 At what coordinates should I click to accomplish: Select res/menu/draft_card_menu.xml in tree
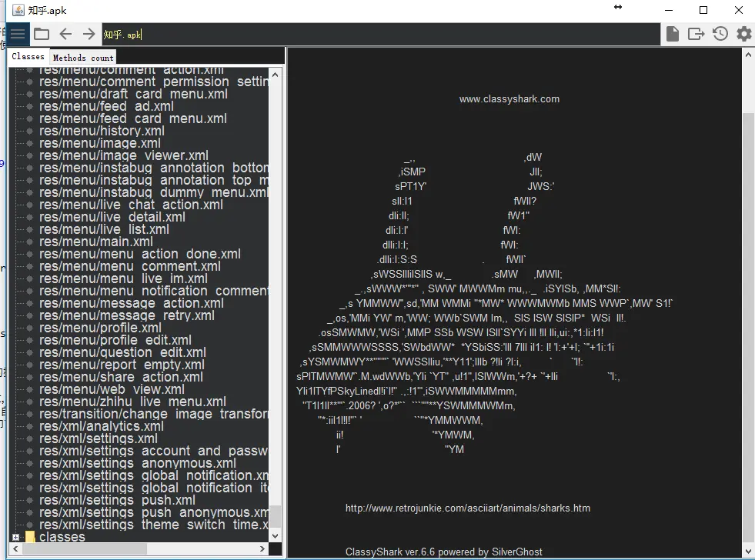133,94
